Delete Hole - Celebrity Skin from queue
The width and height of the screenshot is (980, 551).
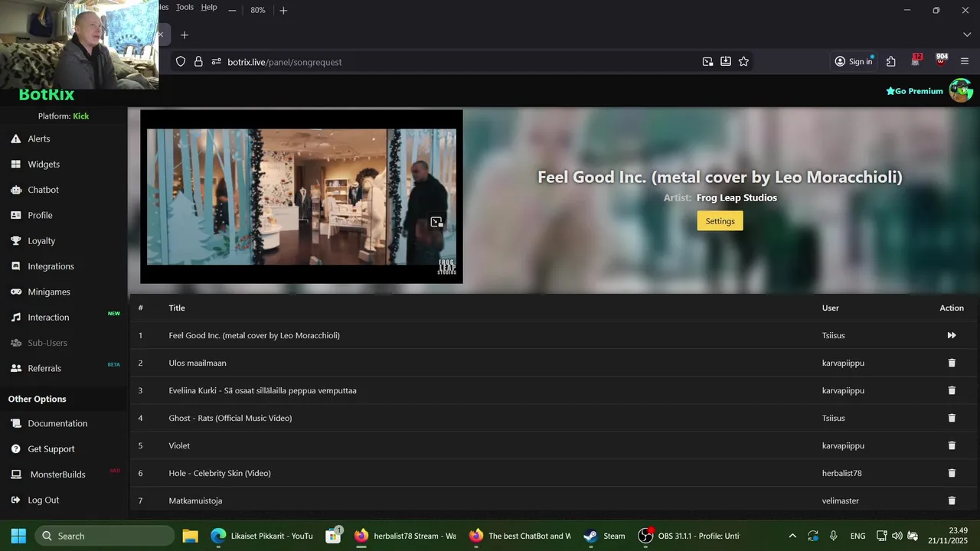click(x=952, y=473)
